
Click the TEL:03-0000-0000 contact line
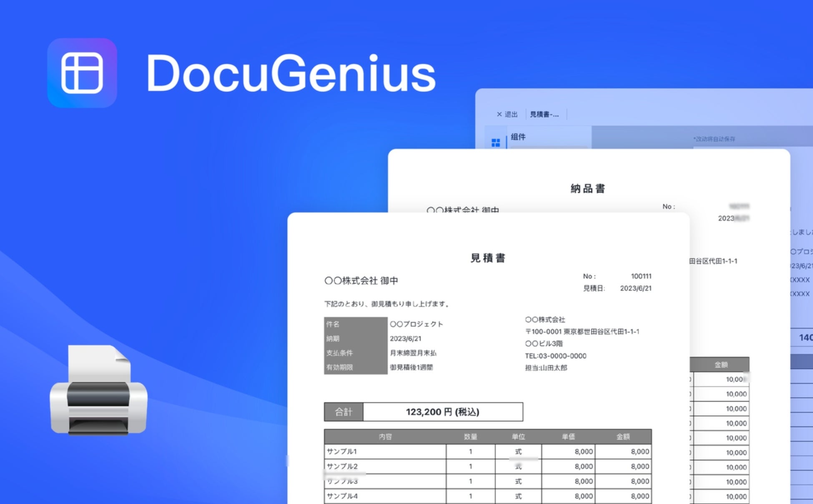(555, 356)
